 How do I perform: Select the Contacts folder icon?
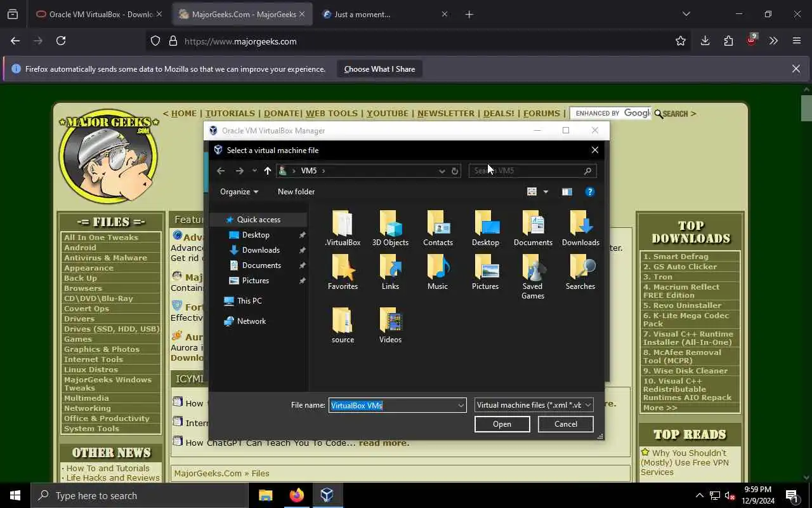438,229
